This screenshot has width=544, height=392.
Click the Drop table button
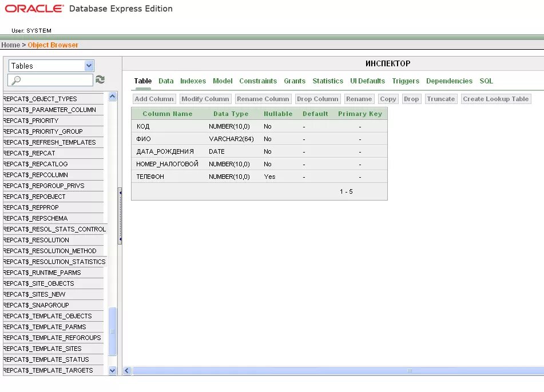[411, 99]
